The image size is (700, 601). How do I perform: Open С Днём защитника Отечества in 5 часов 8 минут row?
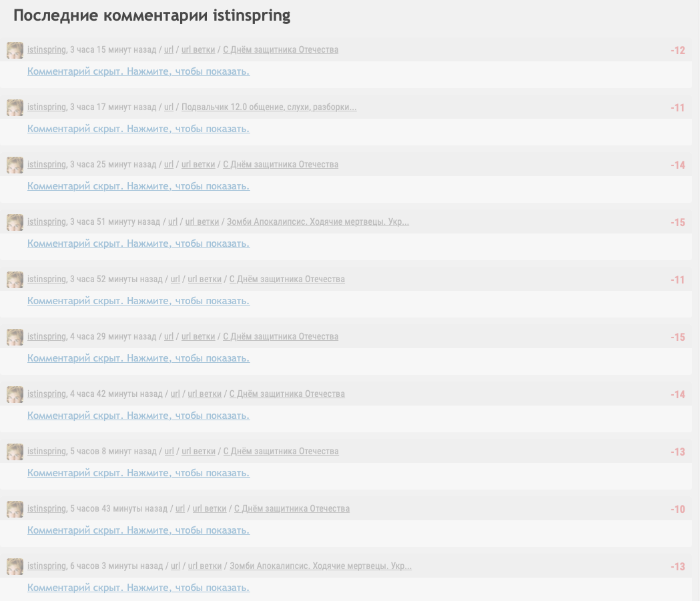click(x=281, y=452)
